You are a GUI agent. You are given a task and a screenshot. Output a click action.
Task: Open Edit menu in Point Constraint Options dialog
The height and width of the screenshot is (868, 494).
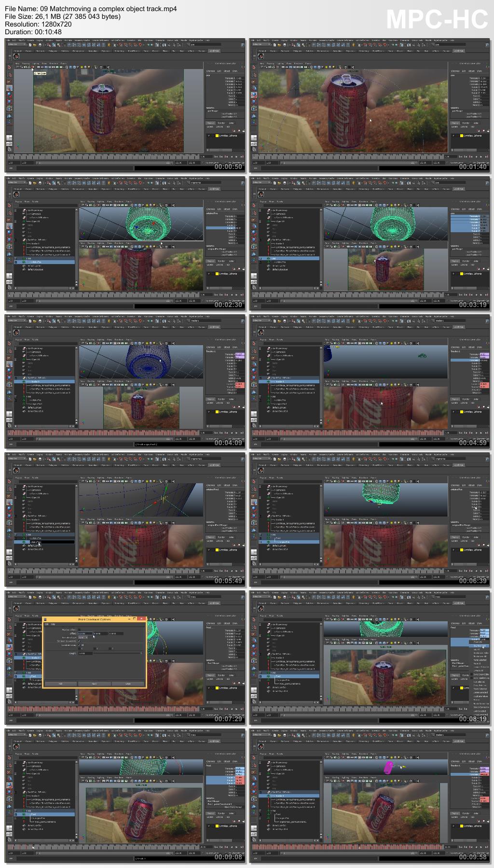[x=47, y=624]
